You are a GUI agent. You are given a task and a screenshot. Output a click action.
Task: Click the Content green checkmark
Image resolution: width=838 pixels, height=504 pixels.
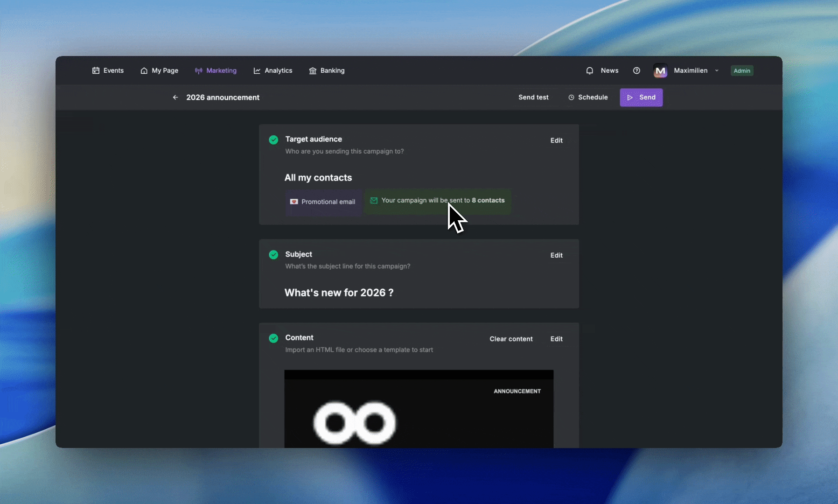(273, 338)
